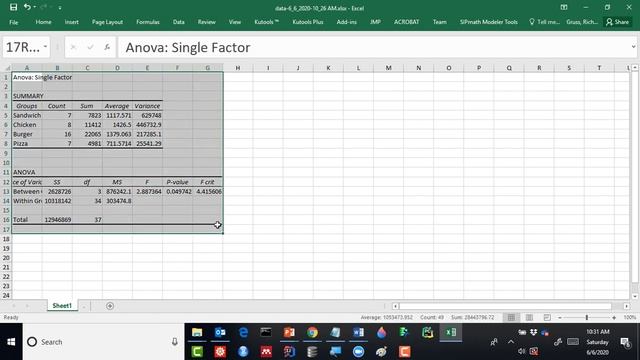The height and width of the screenshot is (360, 640).
Task: Click the Cortana microphone icon
Action: tap(174, 342)
